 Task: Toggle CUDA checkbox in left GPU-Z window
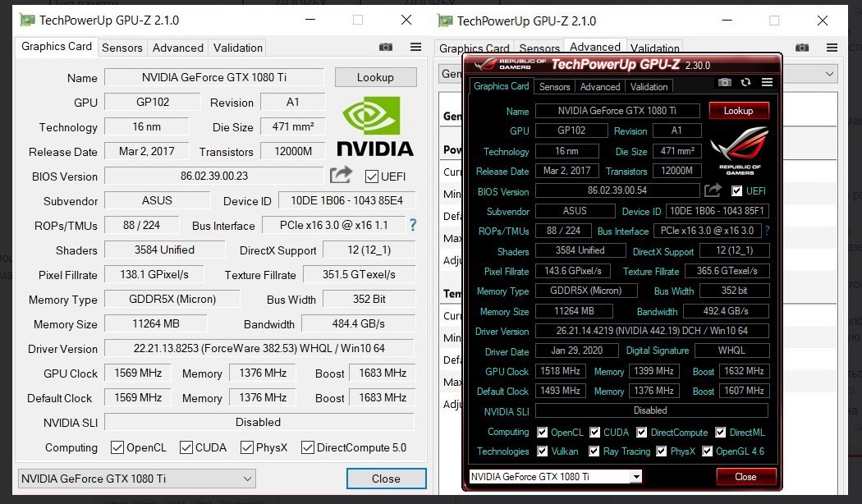click(x=186, y=447)
